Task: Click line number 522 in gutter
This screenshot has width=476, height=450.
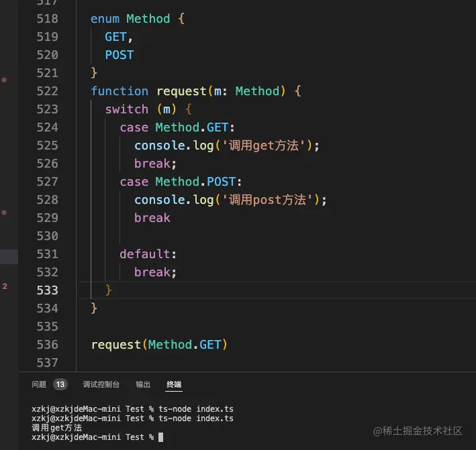Action: coord(48,91)
